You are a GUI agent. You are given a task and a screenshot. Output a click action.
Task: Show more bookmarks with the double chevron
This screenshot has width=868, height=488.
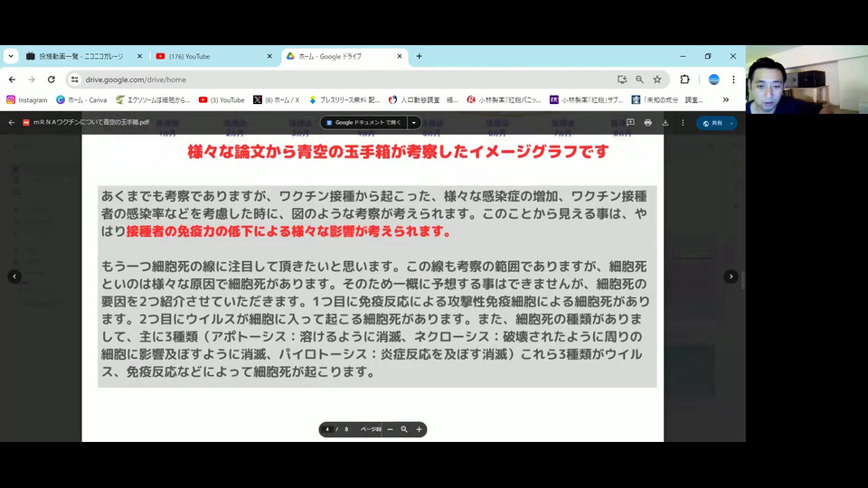click(x=726, y=100)
